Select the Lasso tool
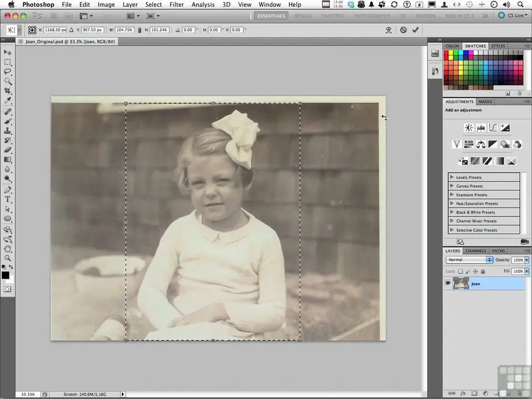Screen dimensions: 532x399 [8, 71]
